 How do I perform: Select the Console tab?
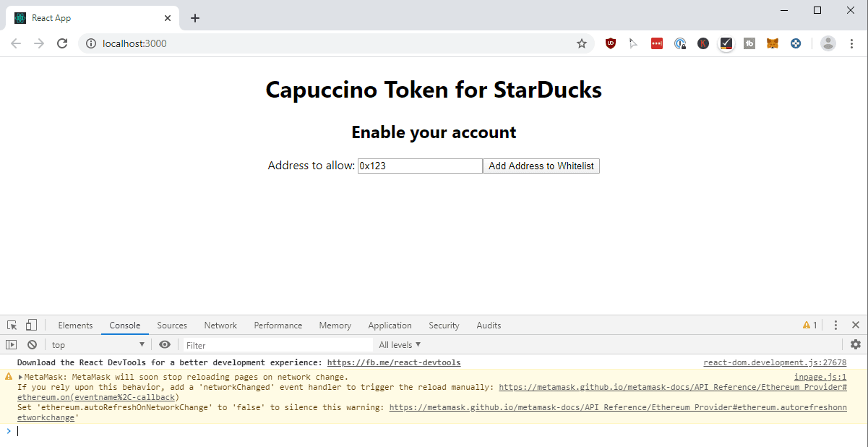pyautogui.click(x=125, y=325)
